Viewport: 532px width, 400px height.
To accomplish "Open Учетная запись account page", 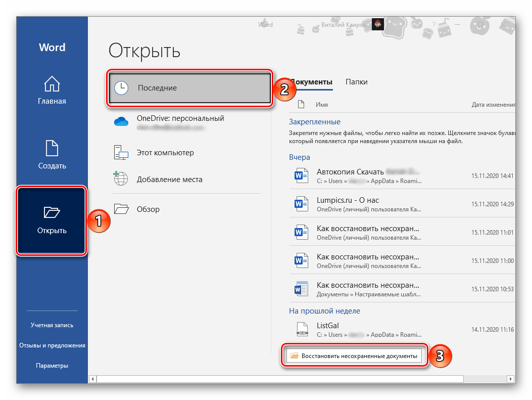I will 52,325.
